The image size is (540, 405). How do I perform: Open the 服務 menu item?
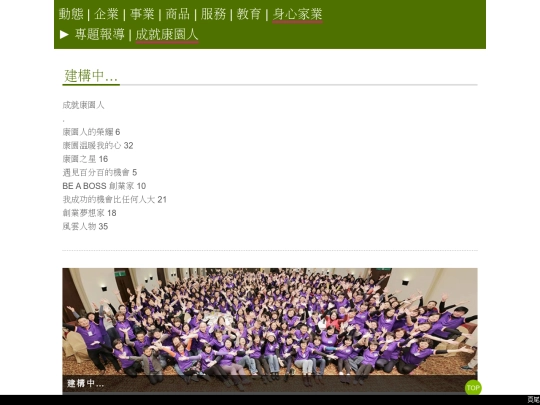(213, 14)
